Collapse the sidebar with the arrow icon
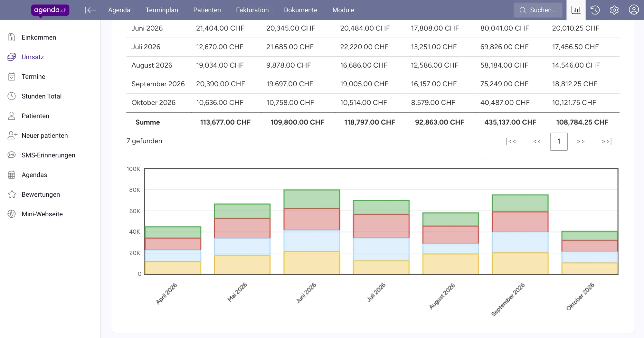The height and width of the screenshot is (338, 644). point(90,10)
